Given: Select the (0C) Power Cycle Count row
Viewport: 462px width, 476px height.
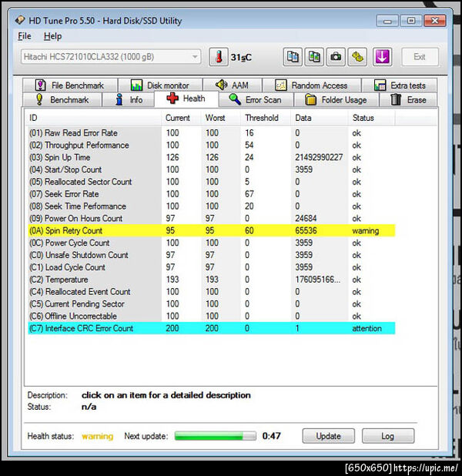Looking at the screenshot, I should [x=212, y=243].
